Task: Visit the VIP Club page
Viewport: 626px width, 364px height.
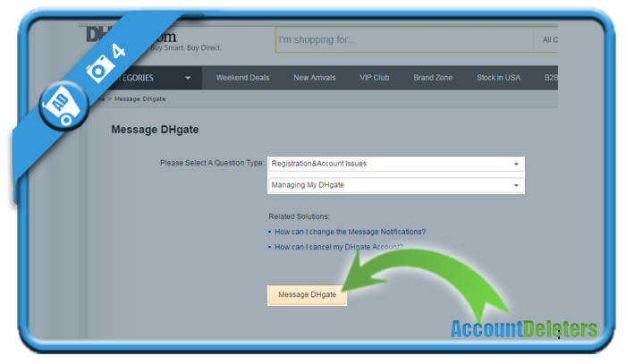Action: [374, 78]
